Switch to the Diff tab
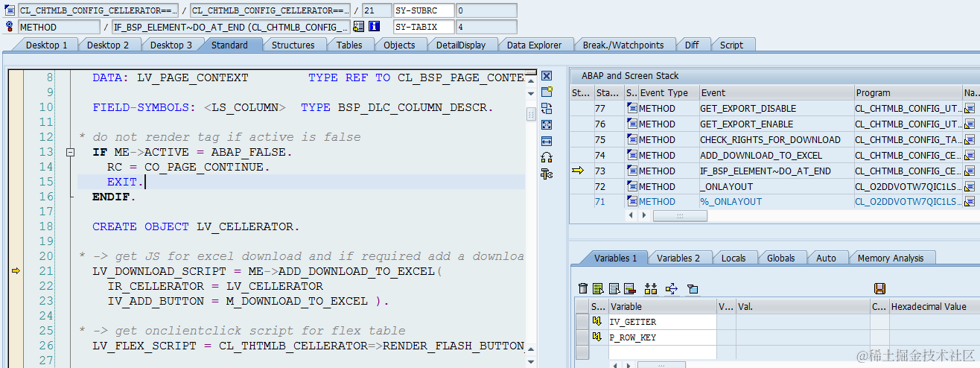980x368 pixels. click(692, 45)
